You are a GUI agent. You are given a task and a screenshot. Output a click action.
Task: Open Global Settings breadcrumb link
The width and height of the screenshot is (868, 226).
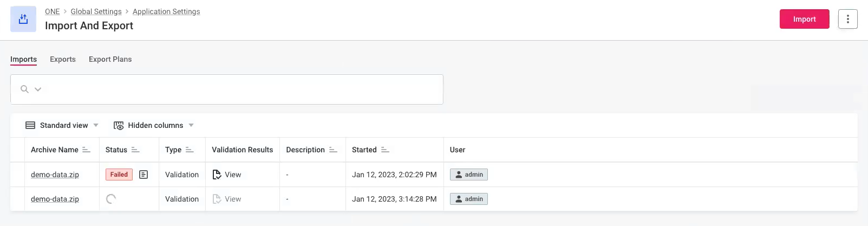pos(96,11)
